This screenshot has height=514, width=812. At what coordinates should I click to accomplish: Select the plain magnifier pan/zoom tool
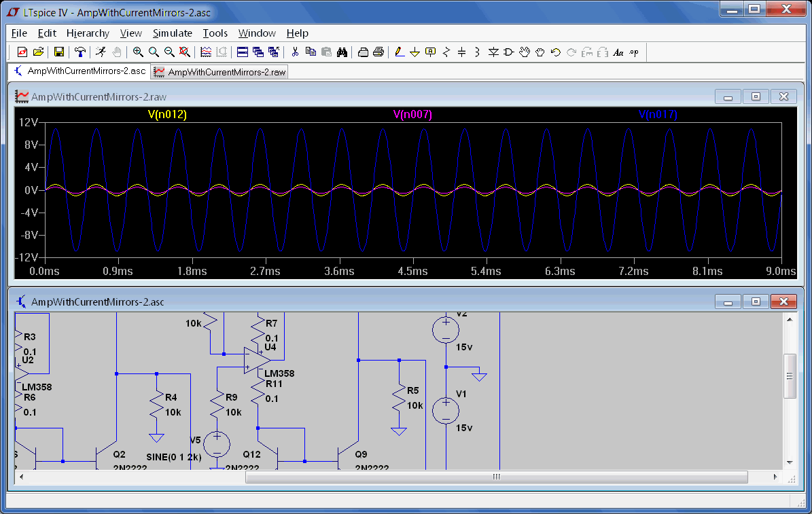coord(154,52)
